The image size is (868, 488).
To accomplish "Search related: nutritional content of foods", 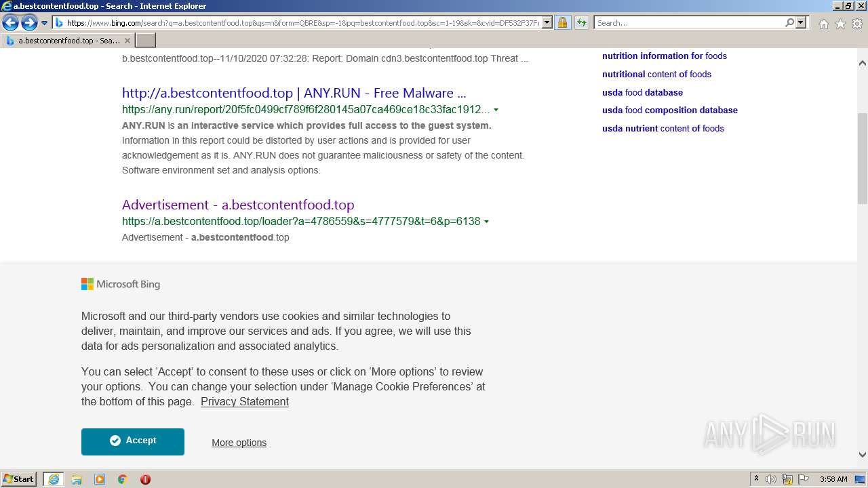I will coord(656,74).
